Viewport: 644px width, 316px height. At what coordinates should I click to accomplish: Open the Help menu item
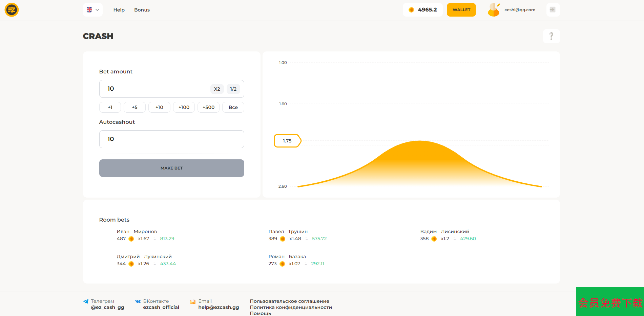pyautogui.click(x=119, y=10)
